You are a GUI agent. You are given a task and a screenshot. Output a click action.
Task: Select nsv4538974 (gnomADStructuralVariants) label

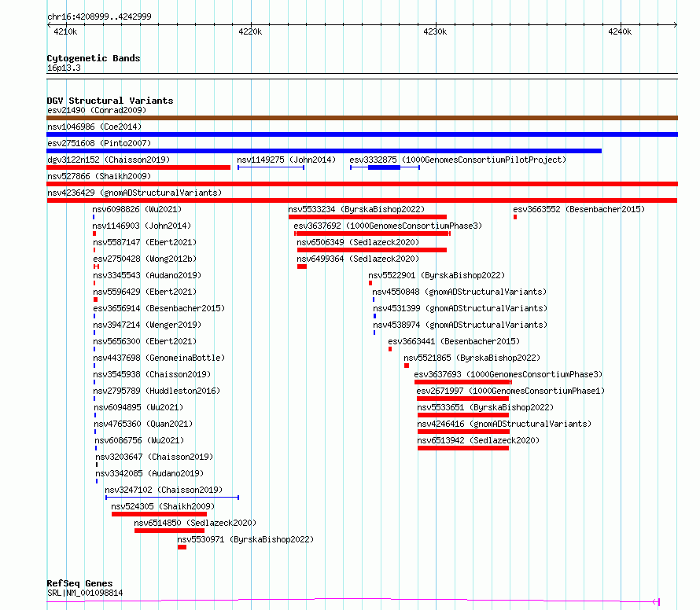pyautogui.click(x=460, y=325)
